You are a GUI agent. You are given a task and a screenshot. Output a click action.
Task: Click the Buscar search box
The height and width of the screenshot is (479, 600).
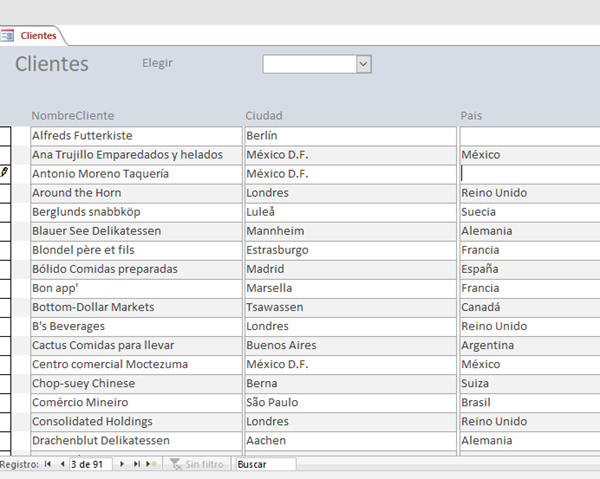[265, 464]
